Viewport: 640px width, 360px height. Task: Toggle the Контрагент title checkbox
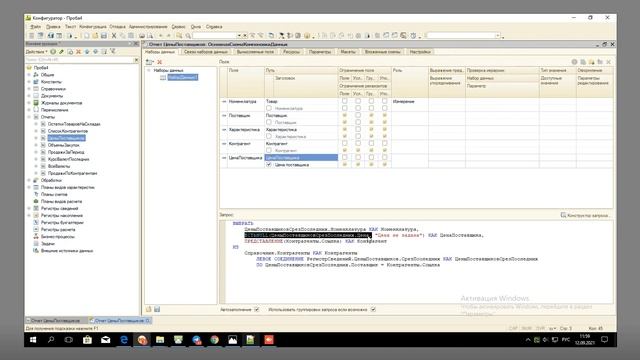coord(269,150)
